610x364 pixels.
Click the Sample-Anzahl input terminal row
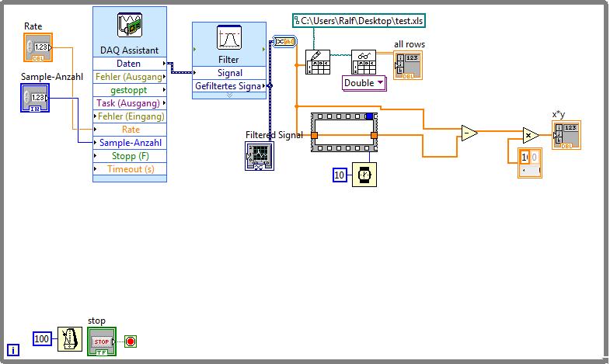(130, 143)
